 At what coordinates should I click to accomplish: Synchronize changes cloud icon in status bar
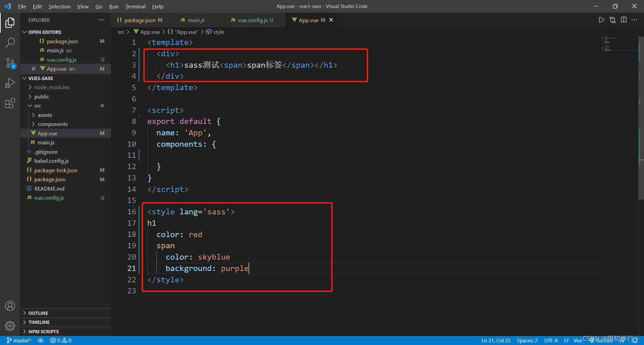41,340
